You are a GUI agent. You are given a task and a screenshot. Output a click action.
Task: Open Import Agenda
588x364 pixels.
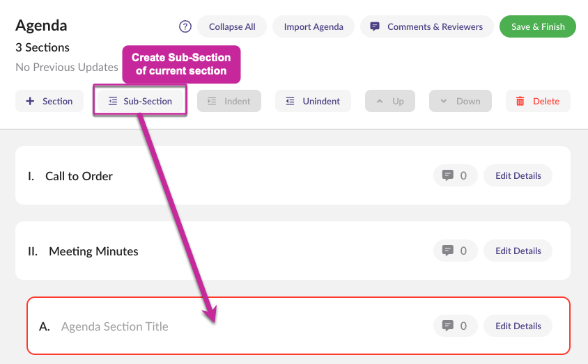tap(313, 26)
